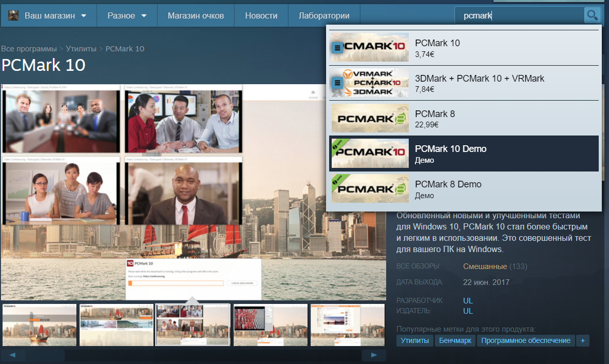Select the PCMark 8 Demo suggestion

[x=464, y=189]
